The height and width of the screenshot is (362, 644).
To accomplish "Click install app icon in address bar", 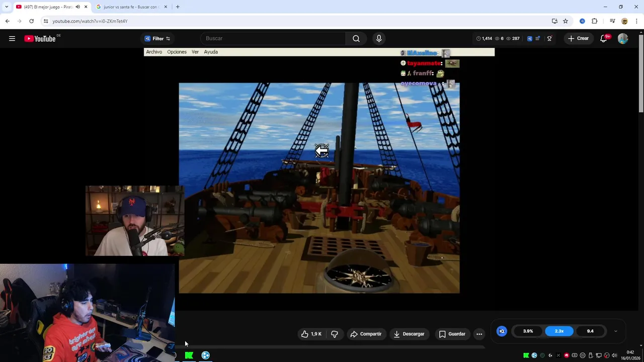I will 554,21.
